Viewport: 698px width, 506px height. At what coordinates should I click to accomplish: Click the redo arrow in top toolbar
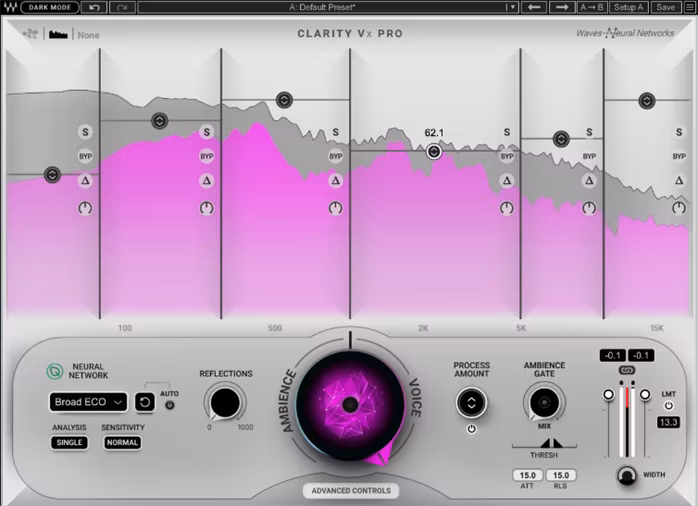point(122,7)
